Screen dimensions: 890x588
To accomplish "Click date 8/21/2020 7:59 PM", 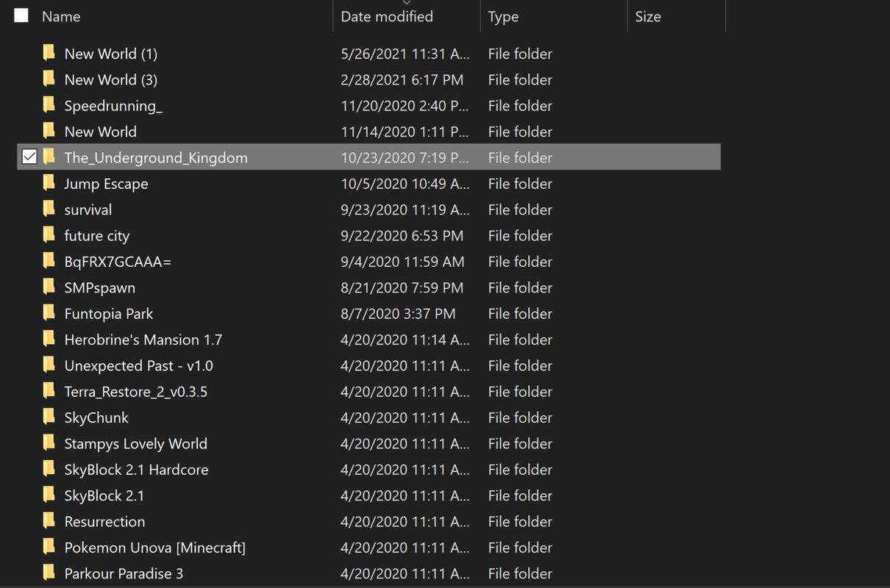I will point(402,287).
